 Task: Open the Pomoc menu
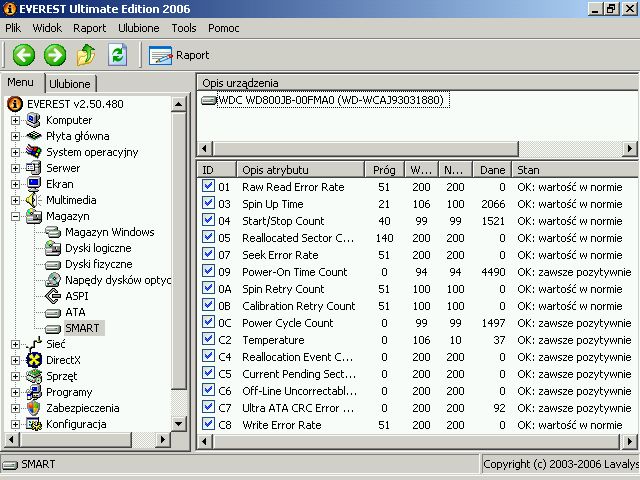pyautogui.click(x=223, y=28)
